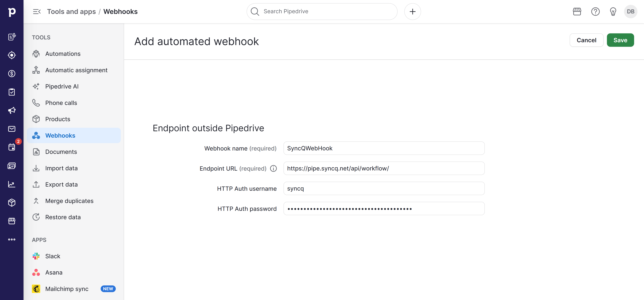This screenshot has width=644, height=300.
Task: Open Import data menu item
Action: pos(73,168)
